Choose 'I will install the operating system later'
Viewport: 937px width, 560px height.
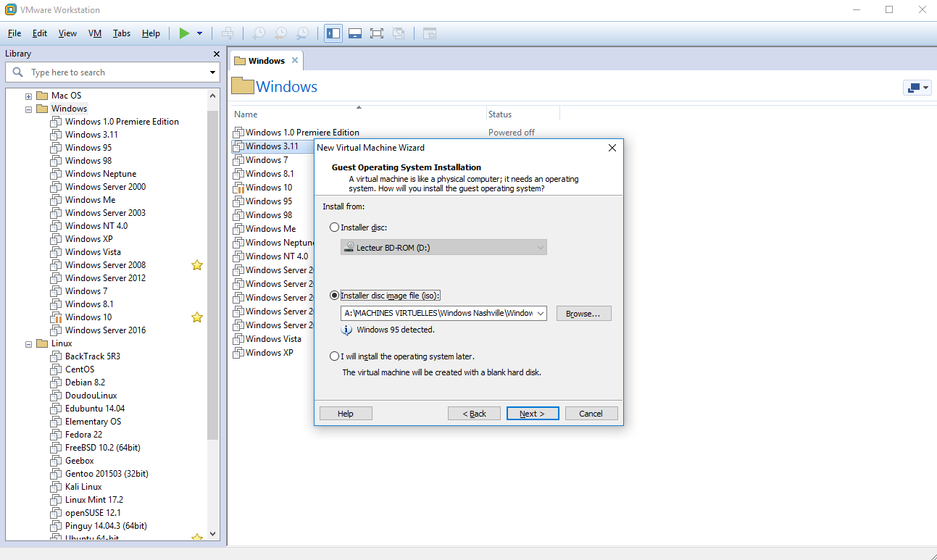click(x=334, y=356)
